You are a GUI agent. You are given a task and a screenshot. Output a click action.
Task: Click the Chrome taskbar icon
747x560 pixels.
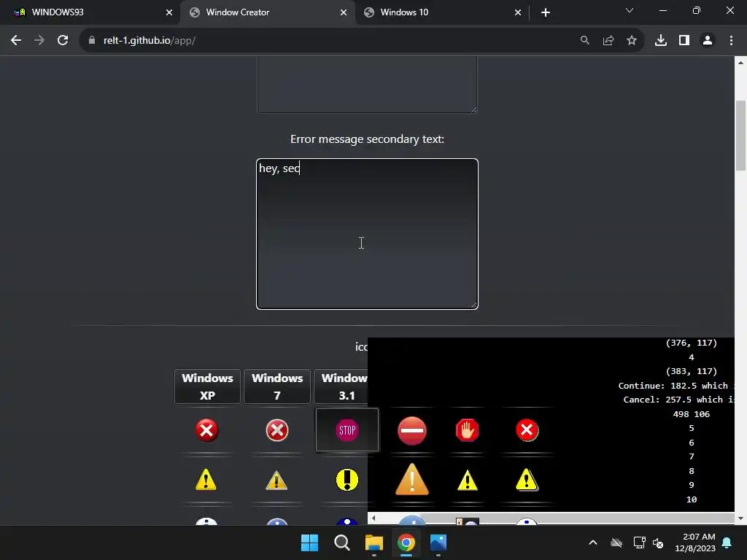pos(406,542)
